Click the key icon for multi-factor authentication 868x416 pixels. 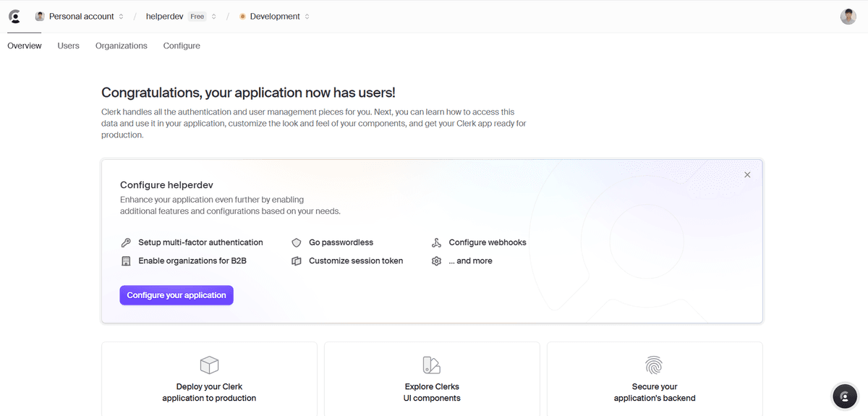coord(126,242)
